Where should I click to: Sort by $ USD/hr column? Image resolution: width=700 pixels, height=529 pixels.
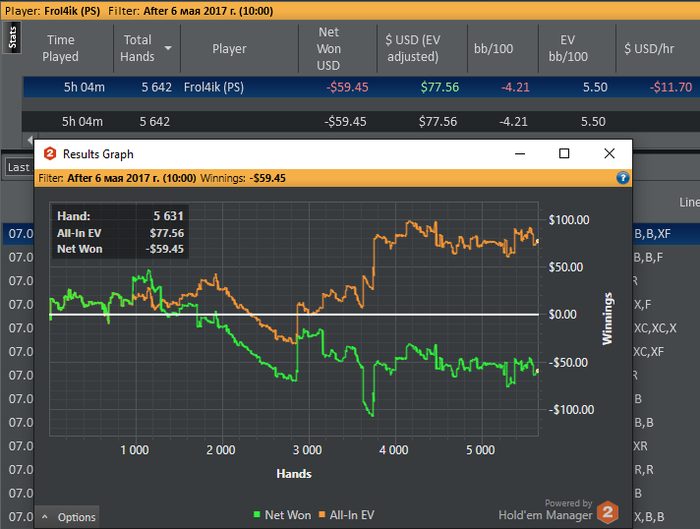click(655, 48)
